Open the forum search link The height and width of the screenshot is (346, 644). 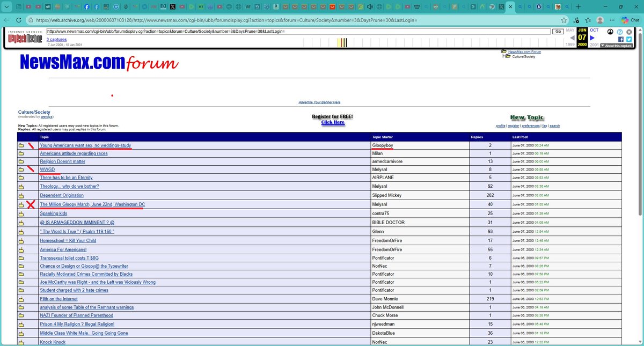(x=554, y=126)
